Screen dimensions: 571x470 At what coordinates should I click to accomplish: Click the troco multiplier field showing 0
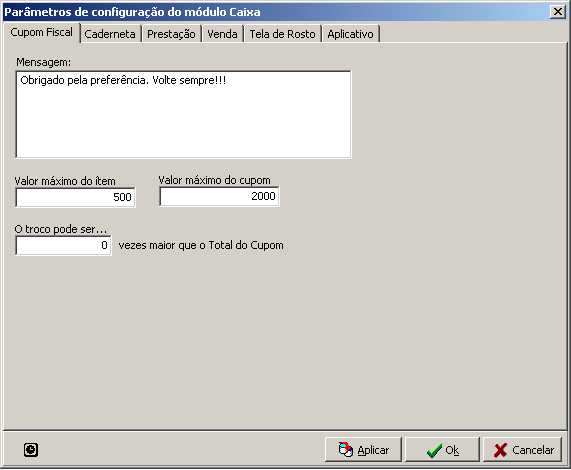click(x=63, y=245)
